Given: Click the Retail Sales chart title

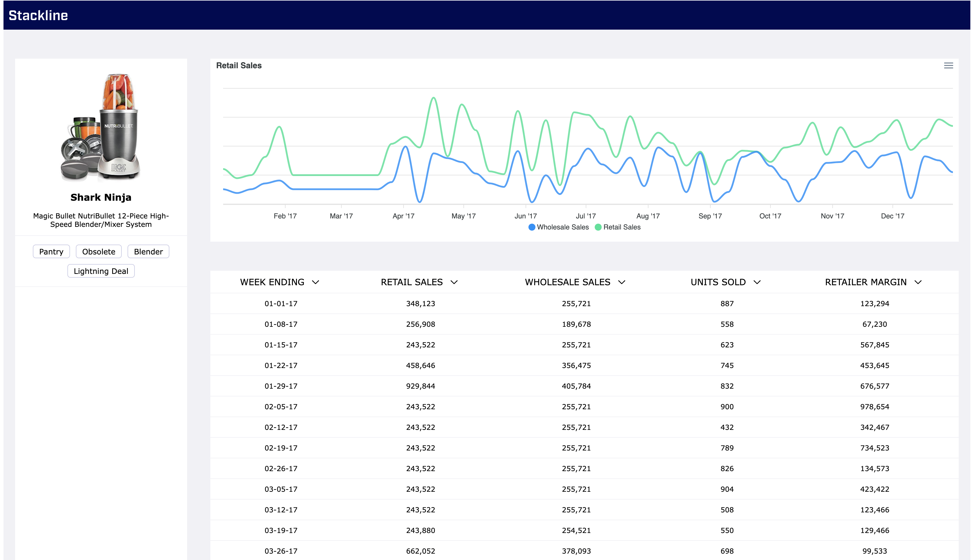Looking at the screenshot, I should [239, 65].
